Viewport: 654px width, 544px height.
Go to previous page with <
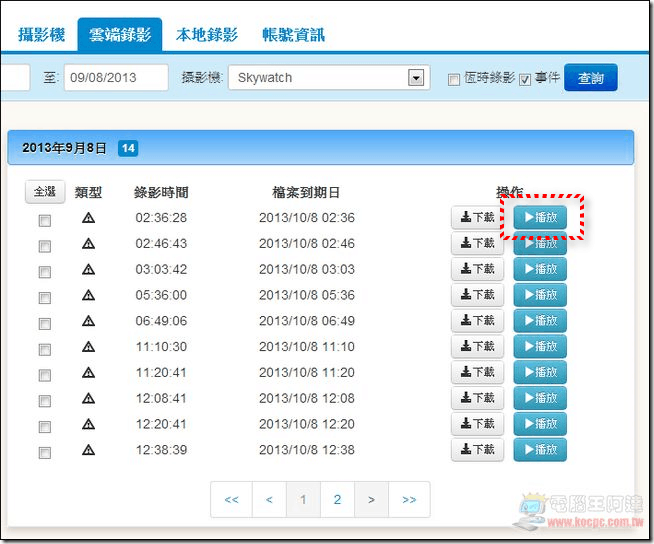269,499
